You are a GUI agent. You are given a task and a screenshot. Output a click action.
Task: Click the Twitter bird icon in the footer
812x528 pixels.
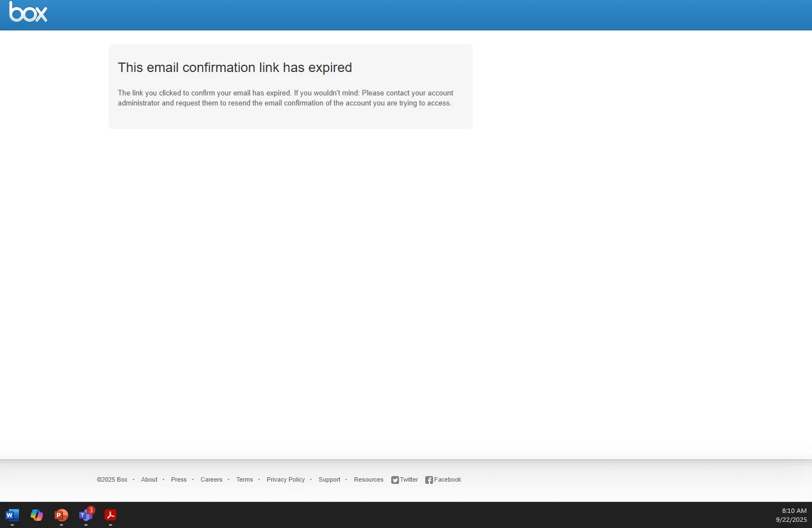[395, 480]
